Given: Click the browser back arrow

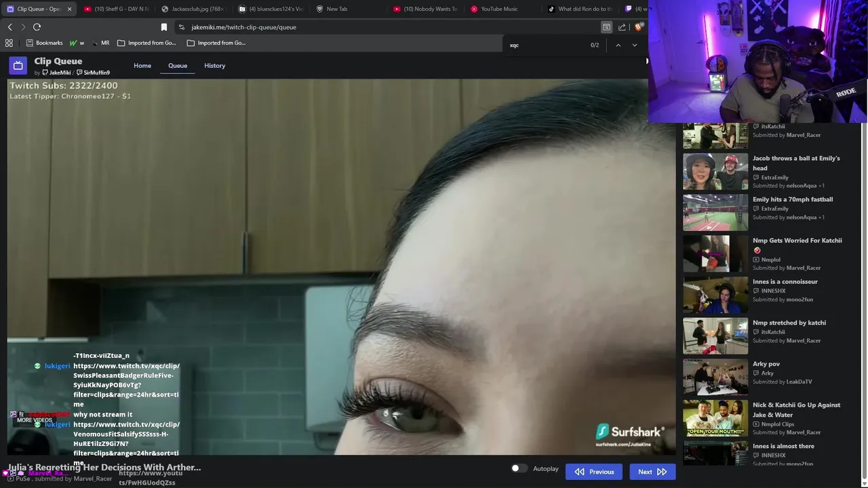Looking at the screenshot, I should 9,27.
